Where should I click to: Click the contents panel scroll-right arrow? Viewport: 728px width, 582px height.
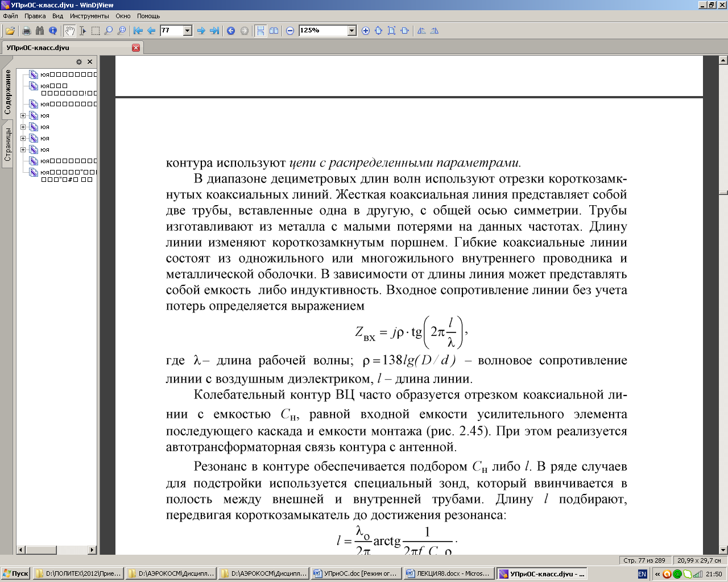92,550
